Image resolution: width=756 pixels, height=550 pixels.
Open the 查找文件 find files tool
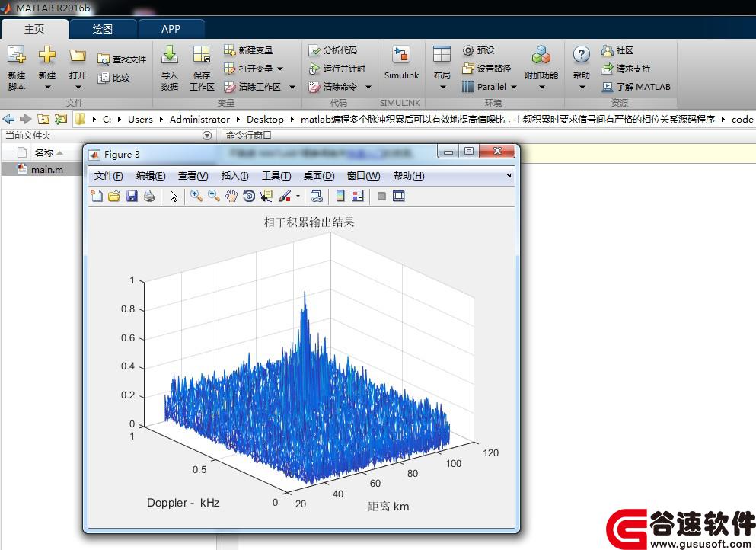point(122,59)
